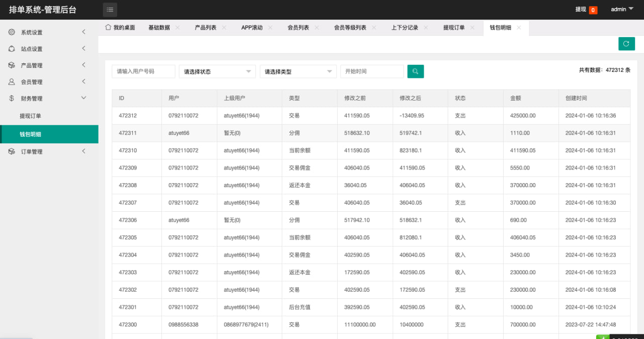644x339 pixels.
Task: Click the green search magnifier button
Action: (x=416, y=71)
